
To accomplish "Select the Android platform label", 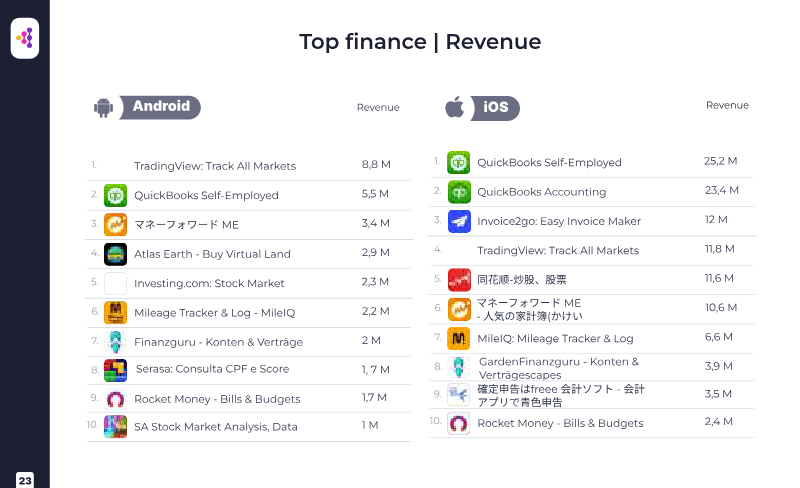I will (x=161, y=107).
